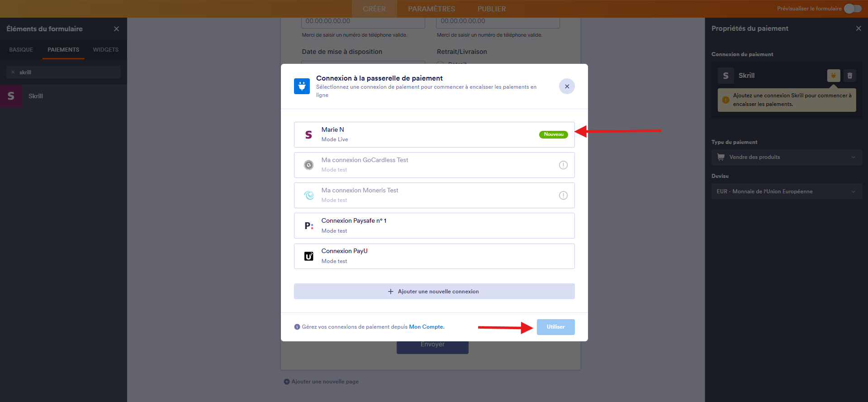Open Mon Compte via the link
Viewport: 868px width, 402px height.
coord(426,326)
